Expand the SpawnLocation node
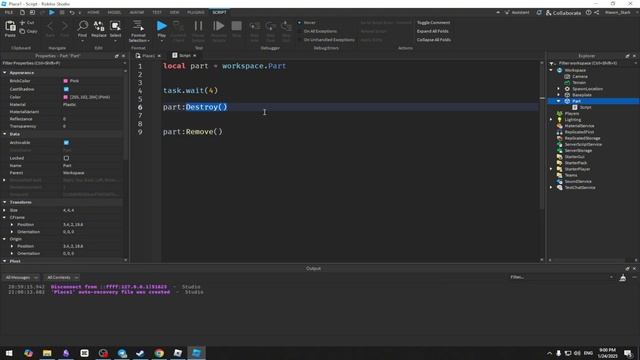 pyautogui.click(x=559, y=89)
